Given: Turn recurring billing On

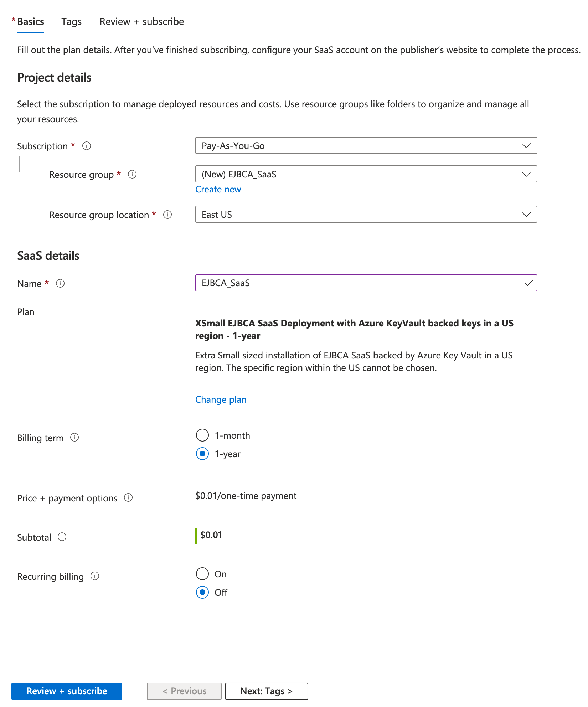Looking at the screenshot, I should [x=202, y=574].
